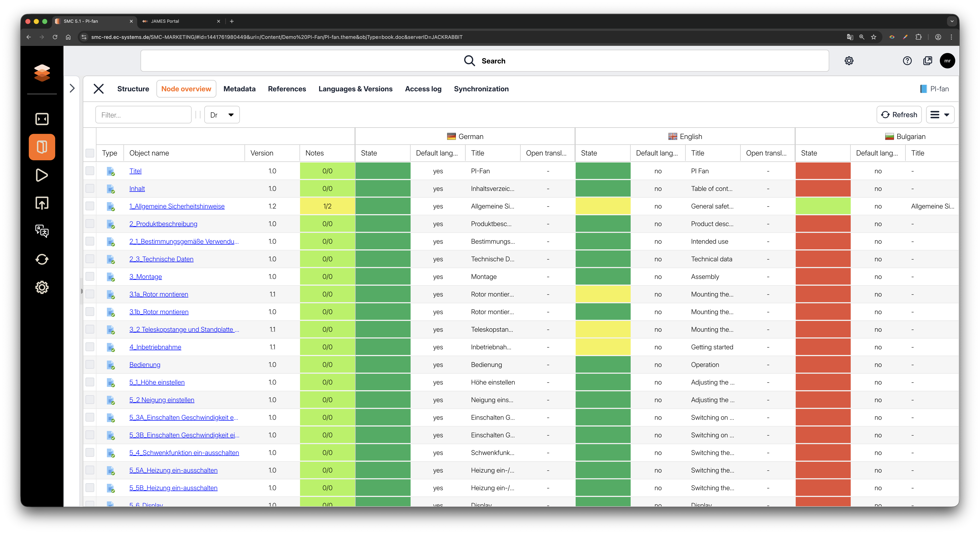This screenshot has width=980, height=534.
Task: Open the help question mark icon
Action: [x=907, y=61]
